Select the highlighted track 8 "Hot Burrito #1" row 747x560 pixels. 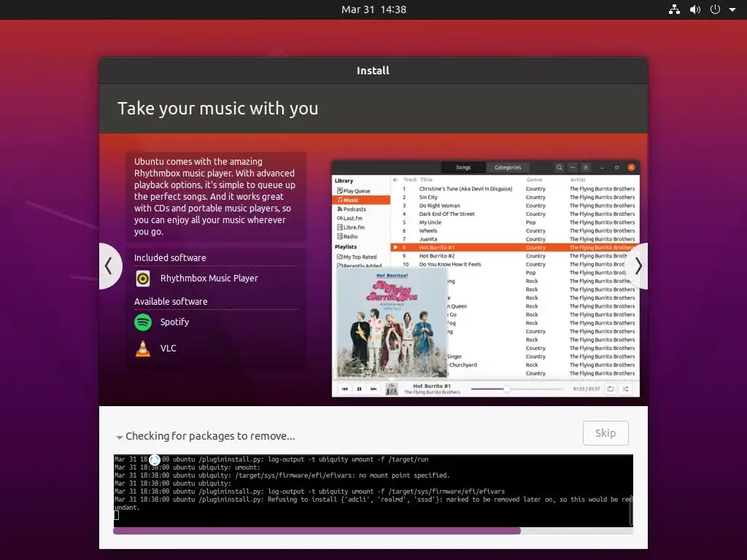515,248
